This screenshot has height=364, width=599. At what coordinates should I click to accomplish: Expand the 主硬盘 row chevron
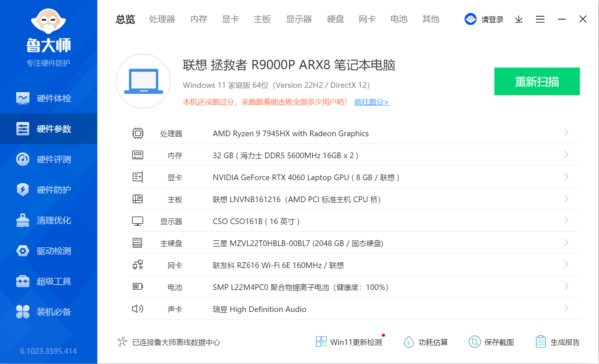point(566,242)
